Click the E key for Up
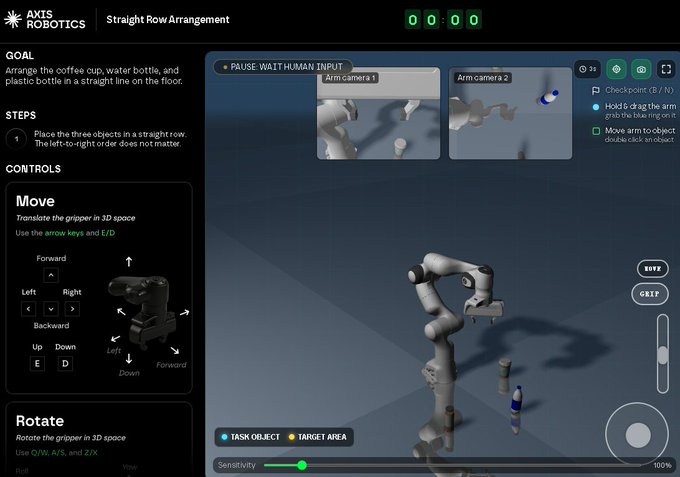 [37, 363]
